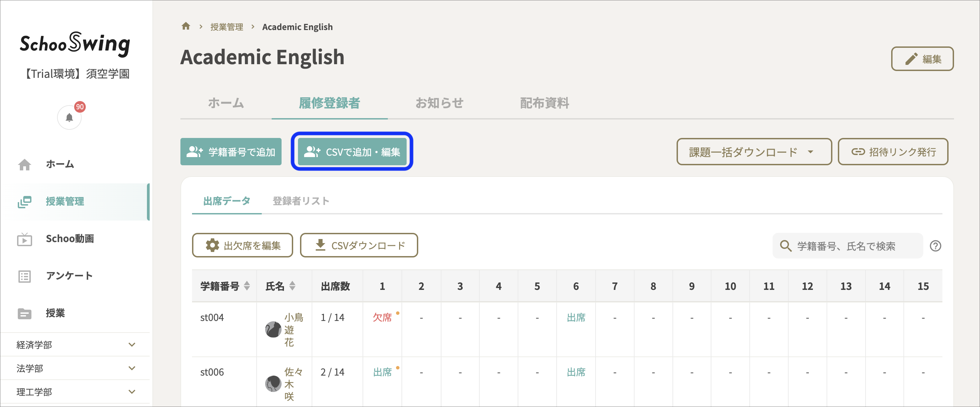Open the notification bell with 90 badge
The width and height of the screenshot is (980, 407).
tap(69, 117)
